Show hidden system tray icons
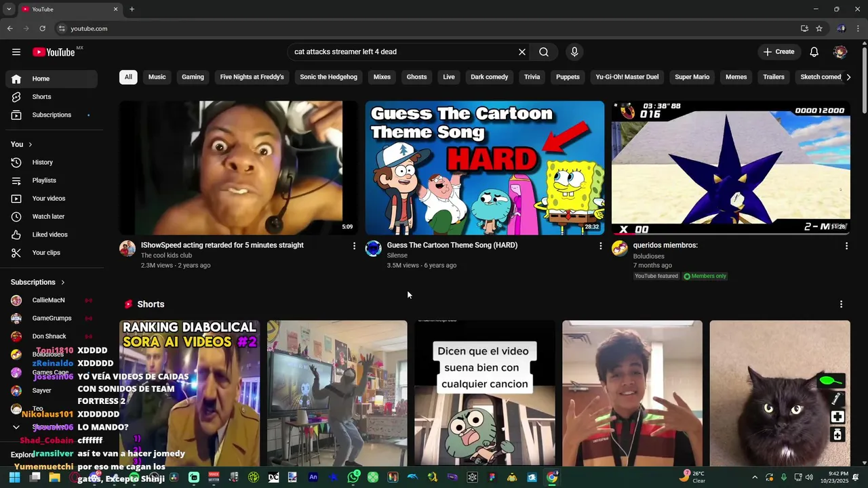 [x=755, y=477]
